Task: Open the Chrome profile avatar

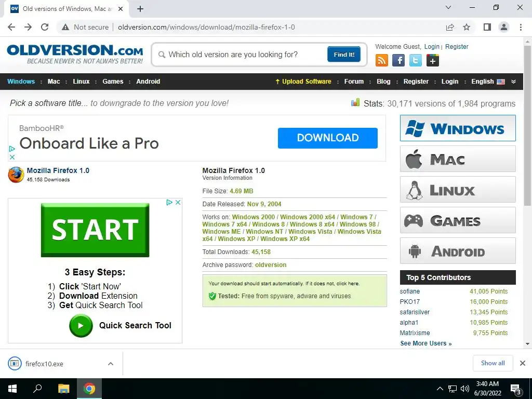Action: (504, 27)
